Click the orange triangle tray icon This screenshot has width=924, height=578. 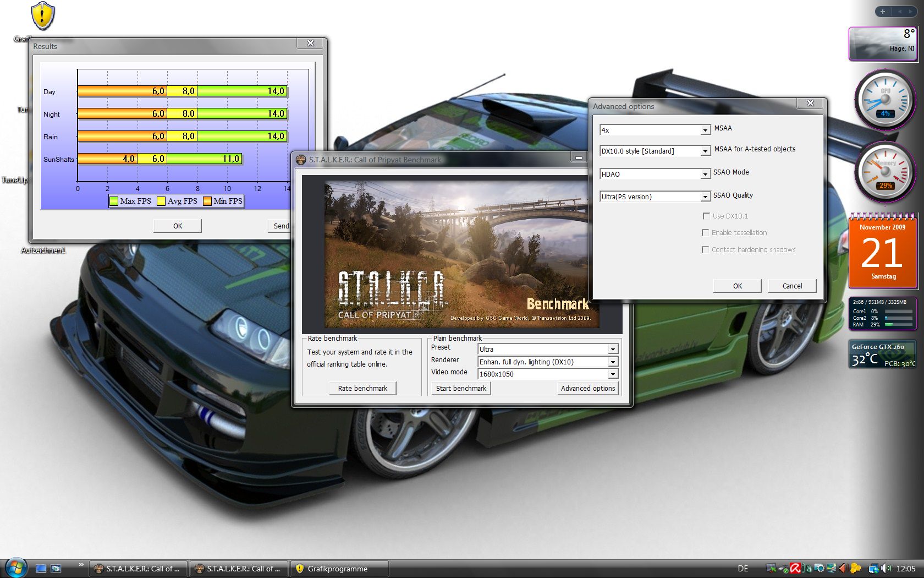[x=843, y=568]
